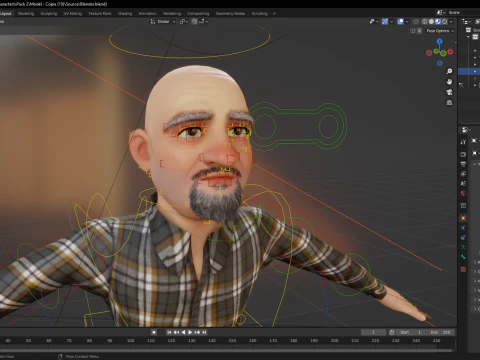This screenshot has width=480, height=360.
Task: Toggle viewport overlays display
Action: click(x=401, y=22)
